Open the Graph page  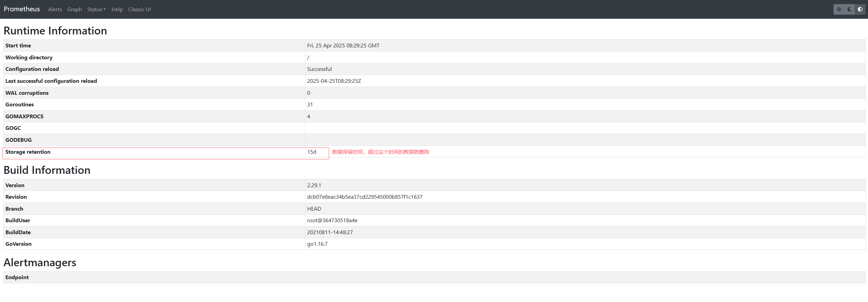74,10
